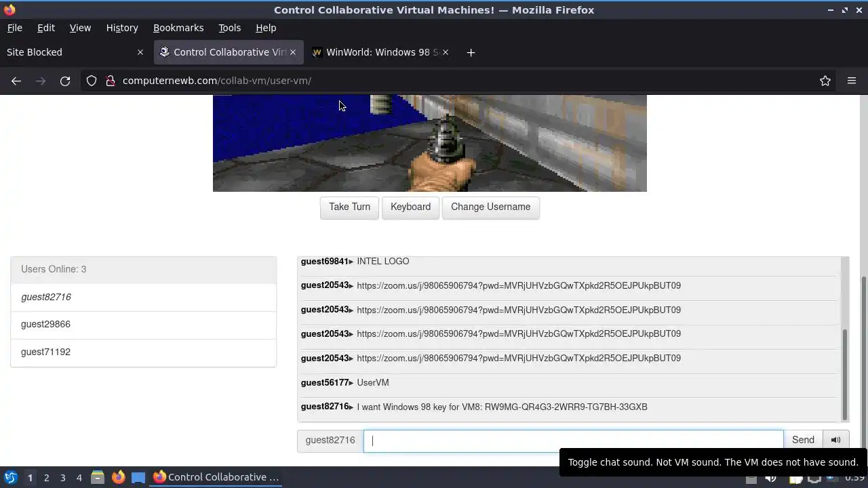Open the on-screen Keyboard button
868x488 pixels.
click(410, 207)
